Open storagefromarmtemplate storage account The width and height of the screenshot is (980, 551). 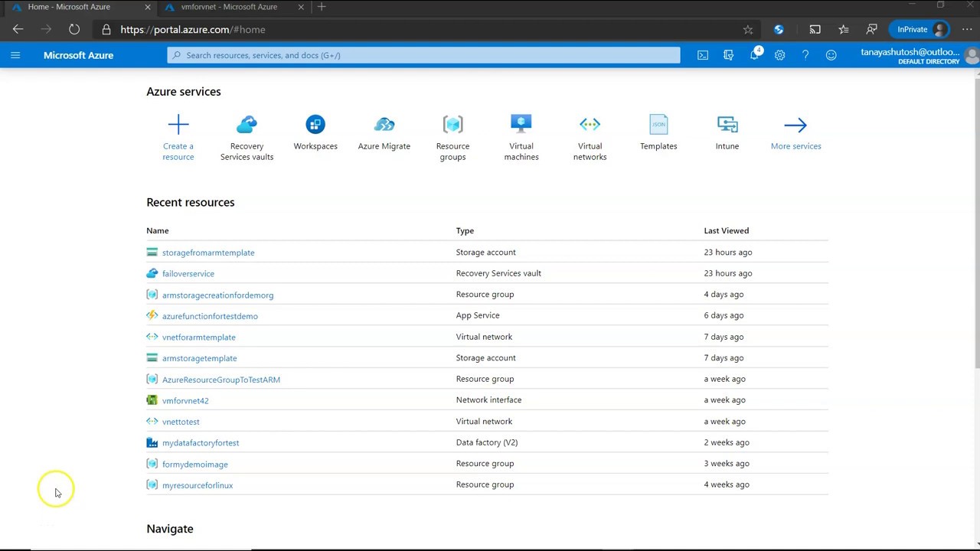pyautogui.click(x=208, y=253)
